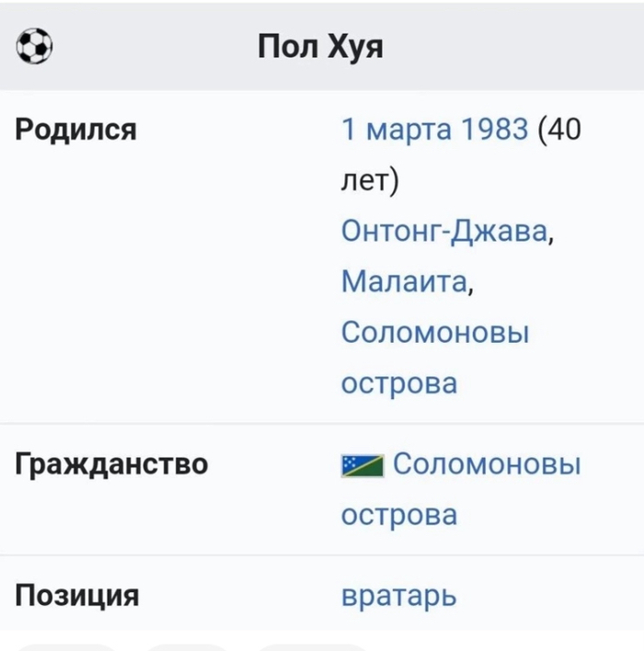Image resolution: width=644 pixels, height=651 pixels.
Task: Click the "(40" age number text
Action: [x=560, y=130]
